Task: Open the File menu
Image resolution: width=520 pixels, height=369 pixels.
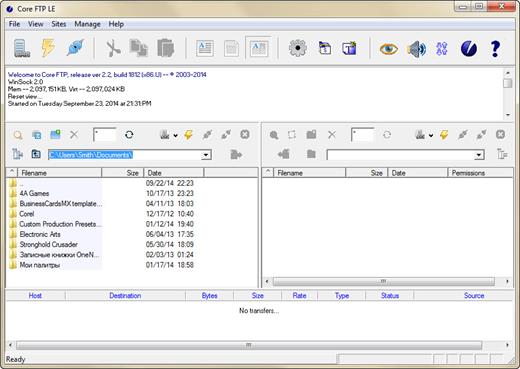Action: [x=14, y=24]
